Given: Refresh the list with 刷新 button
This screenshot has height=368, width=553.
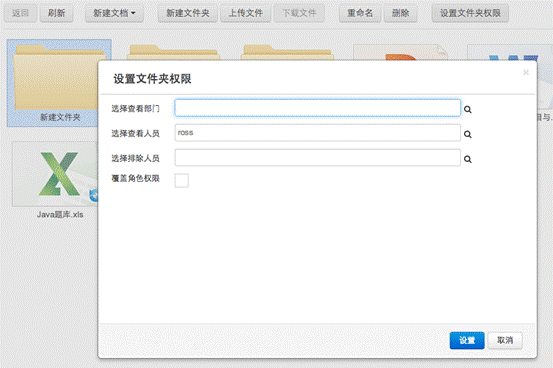Looking at the screenshot, I should [x=56, y=13].
